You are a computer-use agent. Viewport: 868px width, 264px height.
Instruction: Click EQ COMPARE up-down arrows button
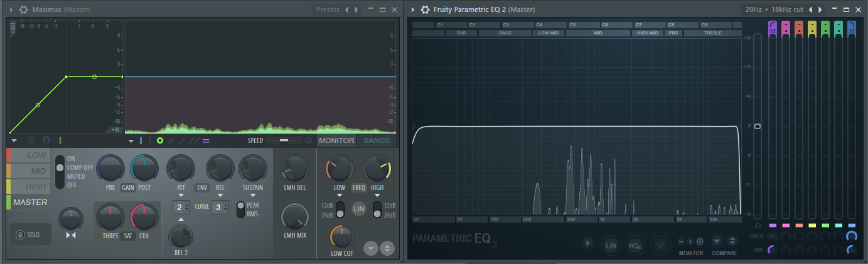[x=732, y=241]
